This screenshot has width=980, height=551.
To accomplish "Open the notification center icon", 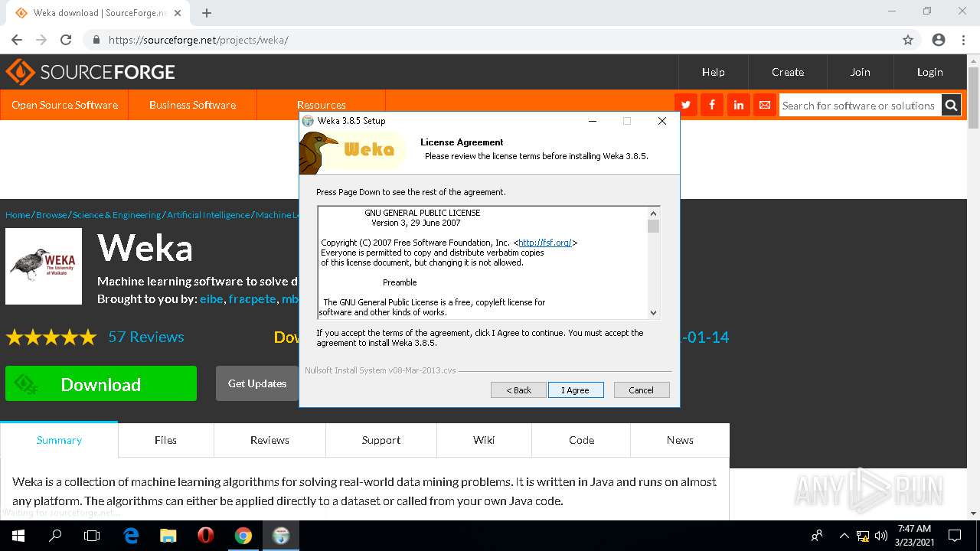I will [955, 536].
